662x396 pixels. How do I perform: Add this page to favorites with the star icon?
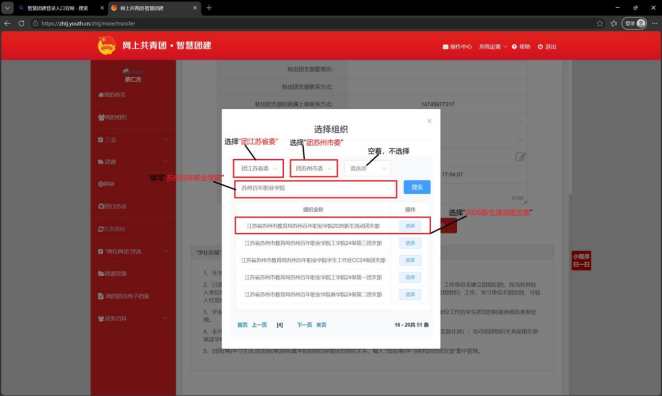point(600,23)
